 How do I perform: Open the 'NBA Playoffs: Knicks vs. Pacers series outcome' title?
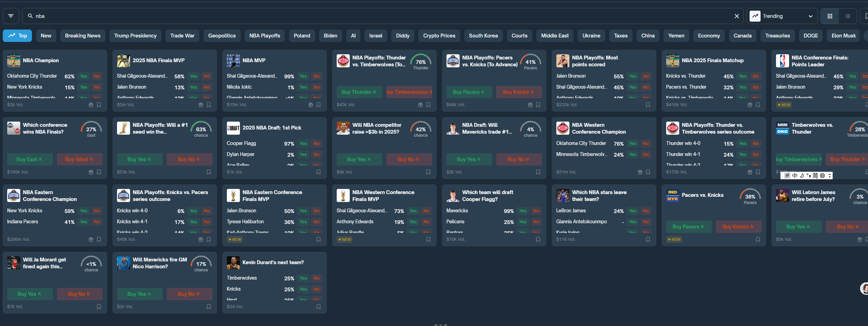[170, 196]
